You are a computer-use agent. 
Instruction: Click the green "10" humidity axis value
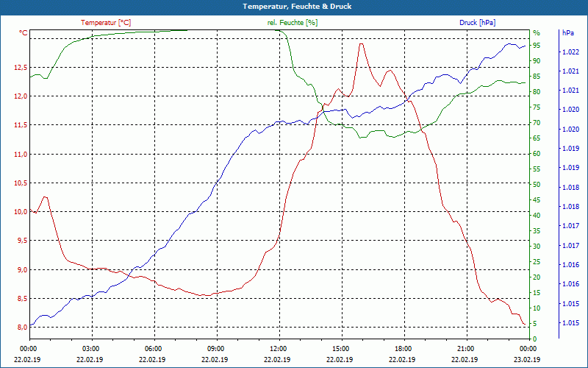(537, 308)
